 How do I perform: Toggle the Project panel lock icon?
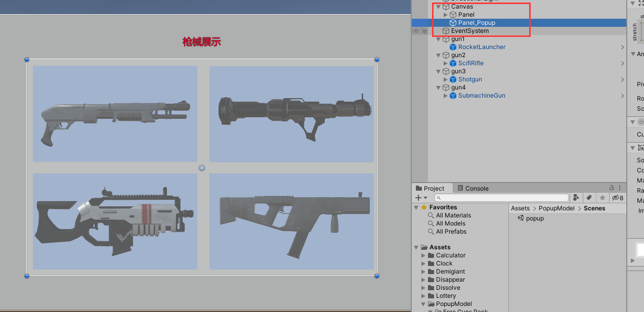(611, 188)
